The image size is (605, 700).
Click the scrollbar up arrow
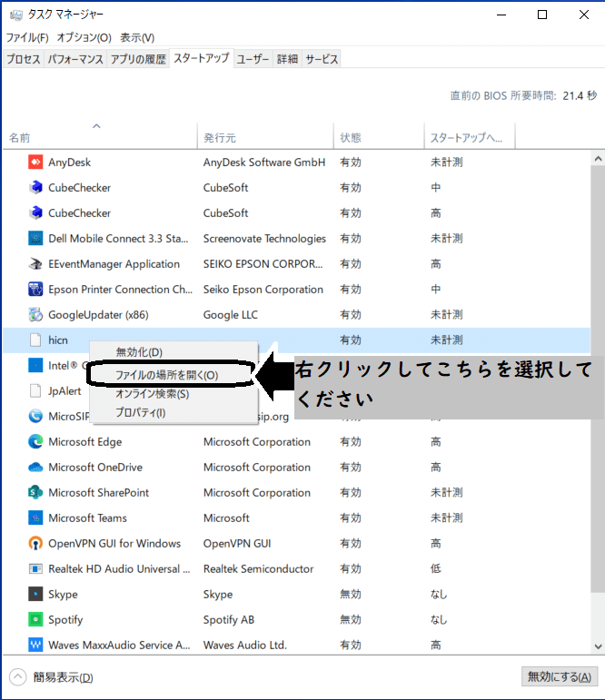tap(598, 159)
